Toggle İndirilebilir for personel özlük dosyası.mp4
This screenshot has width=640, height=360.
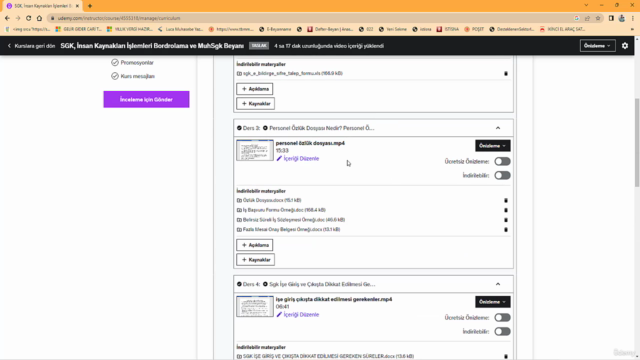tap(502, 175)
